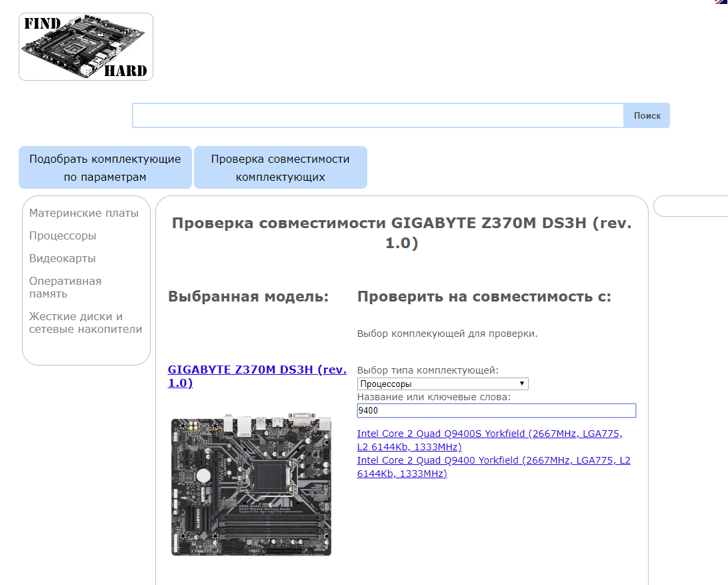This screenshot has width=728, height=585.
Task: Go to Оперативная память category
Action: [65, 287]
